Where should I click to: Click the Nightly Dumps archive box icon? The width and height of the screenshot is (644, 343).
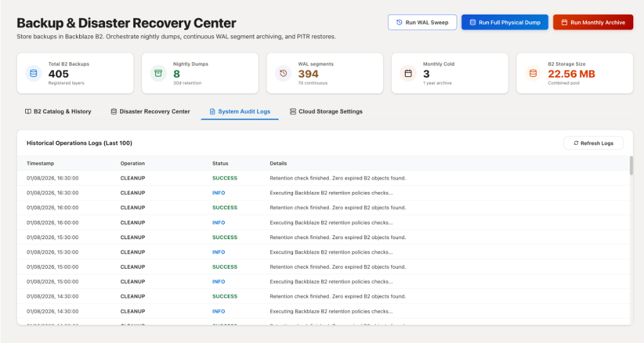click(158, 74)
